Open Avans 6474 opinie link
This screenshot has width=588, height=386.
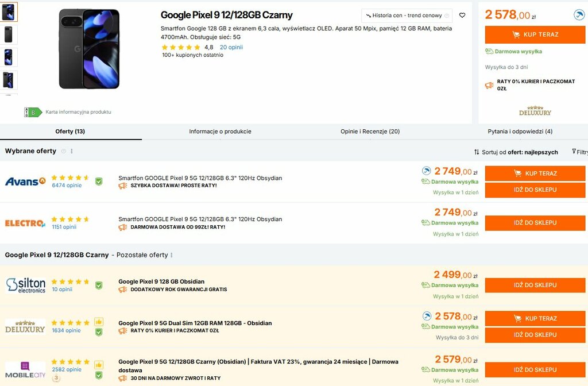67,186
